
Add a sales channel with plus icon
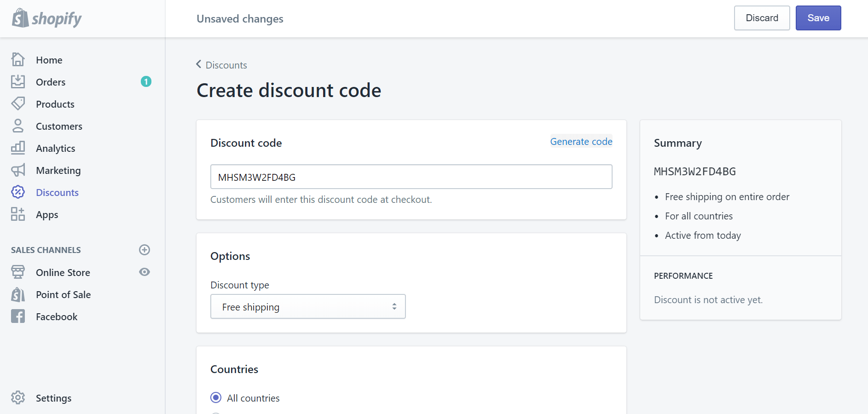tap(145, 250)
